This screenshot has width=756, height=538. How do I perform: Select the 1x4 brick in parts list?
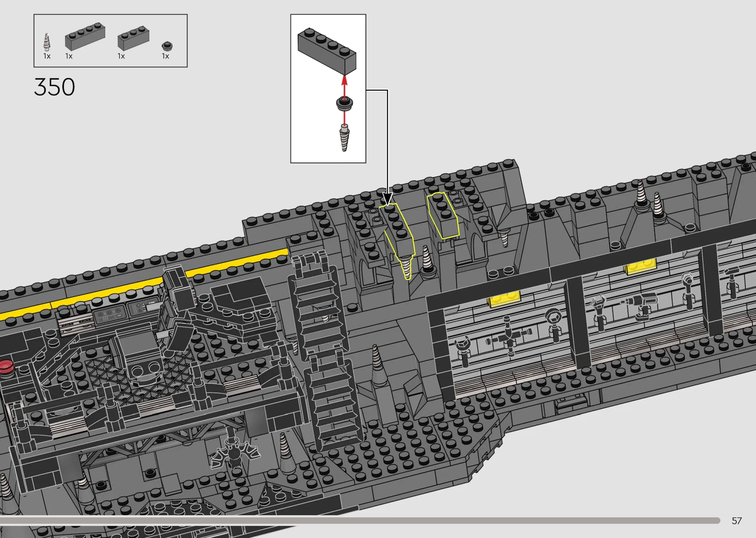pos(85,36)
